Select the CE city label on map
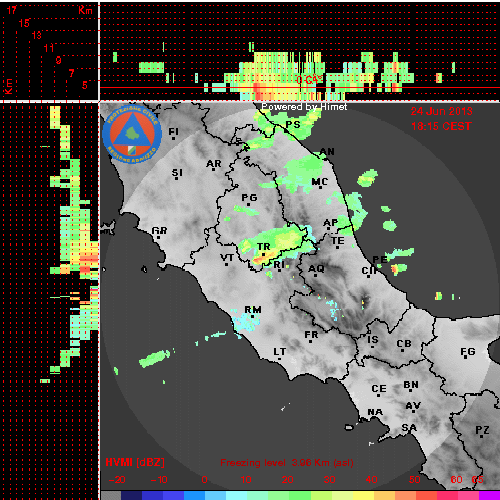 (379, 389)
